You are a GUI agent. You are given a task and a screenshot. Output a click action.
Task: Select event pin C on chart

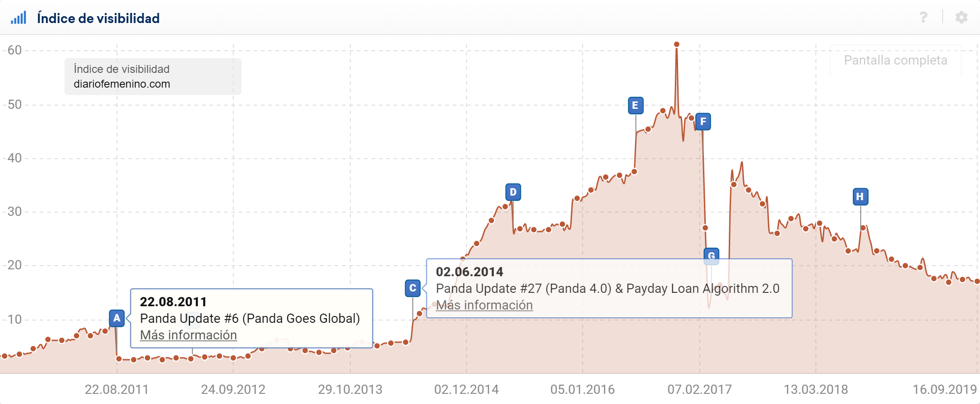tap(413, 288)
